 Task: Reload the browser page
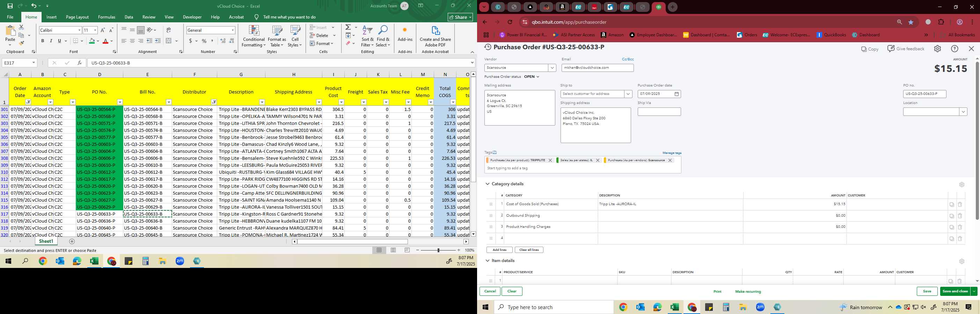(x=510, y=22)
